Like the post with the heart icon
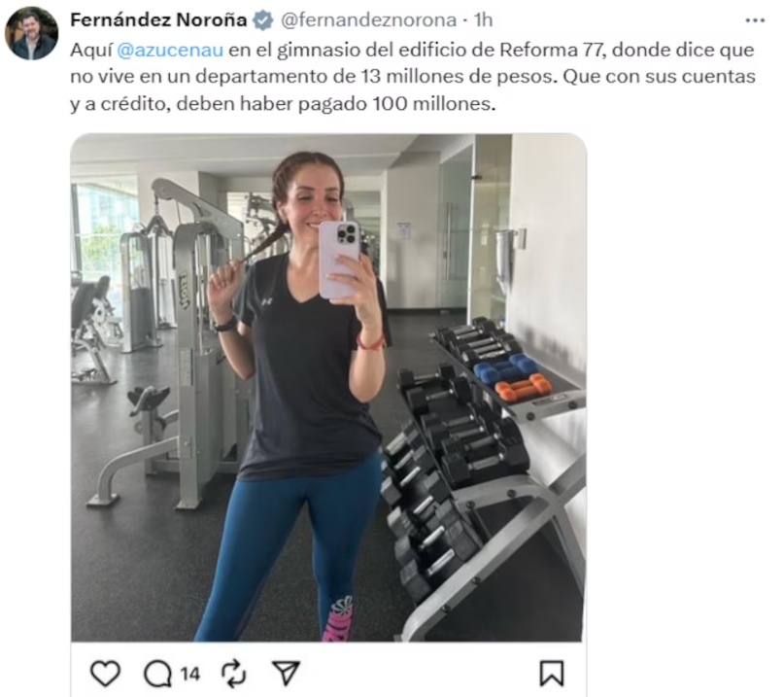784x697 pixels. [x=105, y=673]
